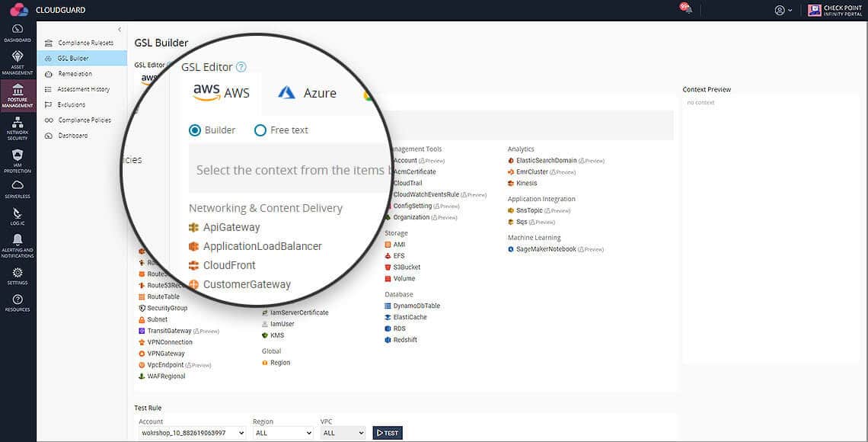Choose CloudWatchEventsRule entity
The height and width of the screenshot is (442, 868).
(x=426, y=194)
